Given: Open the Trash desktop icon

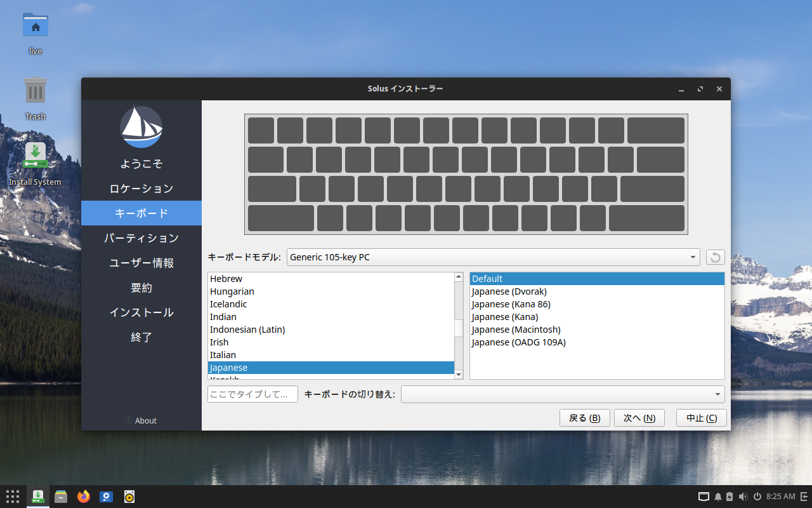Looking at the screenshot, I should [x=36, y=98].
